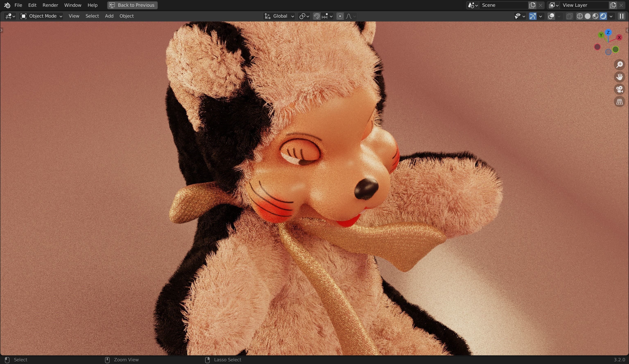The height and width of the screenshot is (364, 629).
Task: Click the pan view hand icon
Action: (620, 77)
